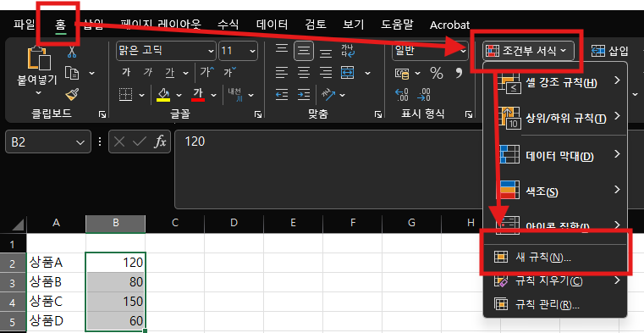Screen dimensions: 644x333
Task: Switch to the 데이터 ribbon tab
Action: coord(272,25)
